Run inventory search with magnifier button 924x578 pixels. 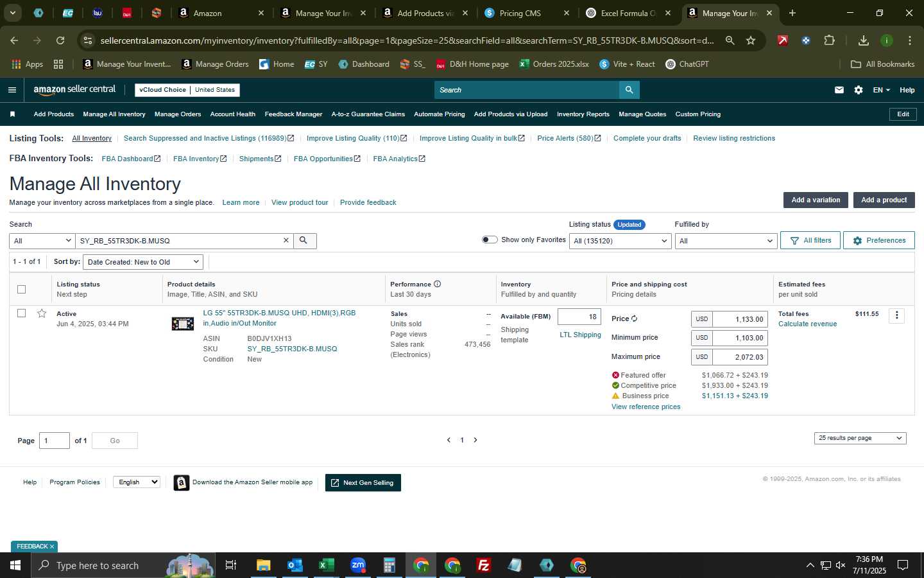(x=304, y=240)
